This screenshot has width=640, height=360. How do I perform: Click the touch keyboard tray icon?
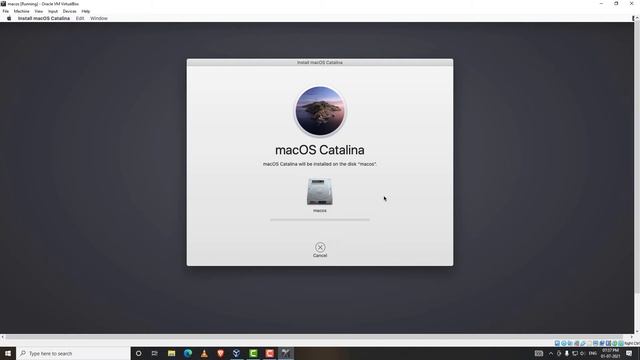coord(539,353)
